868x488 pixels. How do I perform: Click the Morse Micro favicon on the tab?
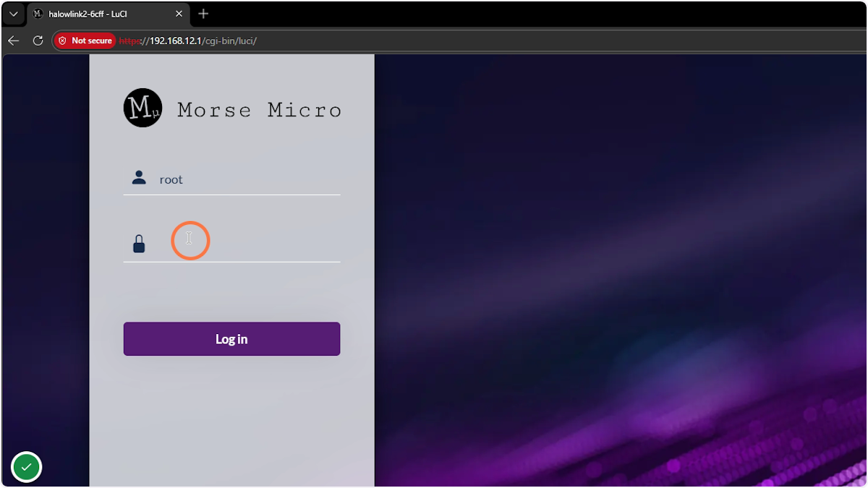38,13
